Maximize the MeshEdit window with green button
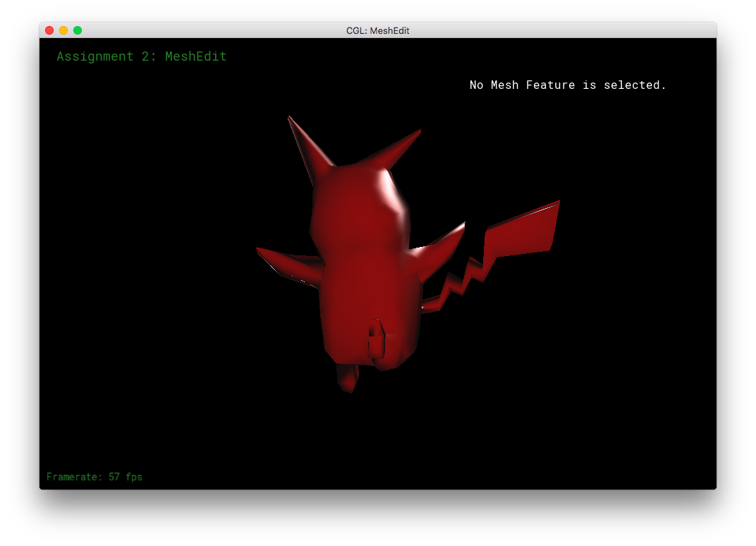Image resolution: width=756 pixels, height=546 pixels. 78,30
